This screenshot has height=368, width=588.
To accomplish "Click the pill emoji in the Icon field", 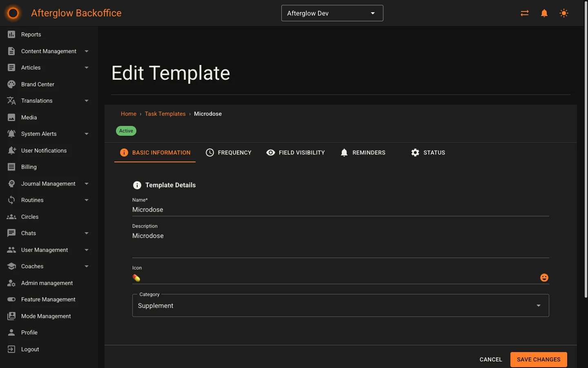I will (x=136, y=278).
